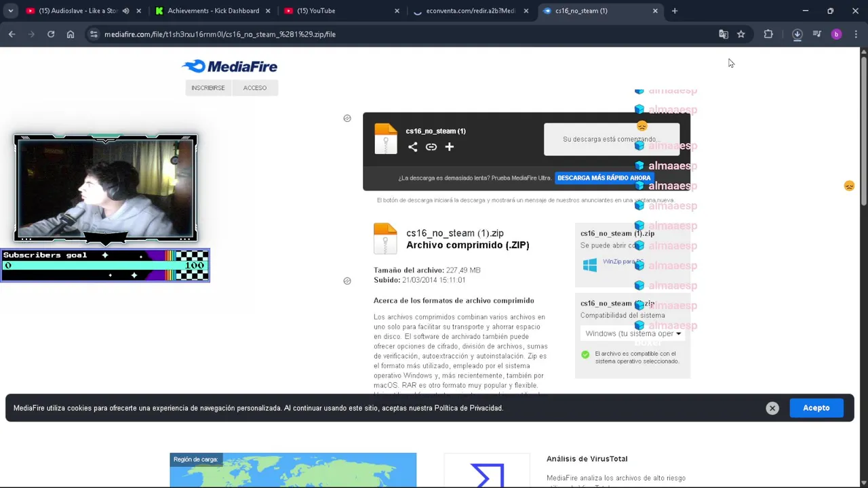Image resolution: width=868 pixels, height=488 pixels.
Task: Bookmark this page with the star icon
Action: click(741, 34)
